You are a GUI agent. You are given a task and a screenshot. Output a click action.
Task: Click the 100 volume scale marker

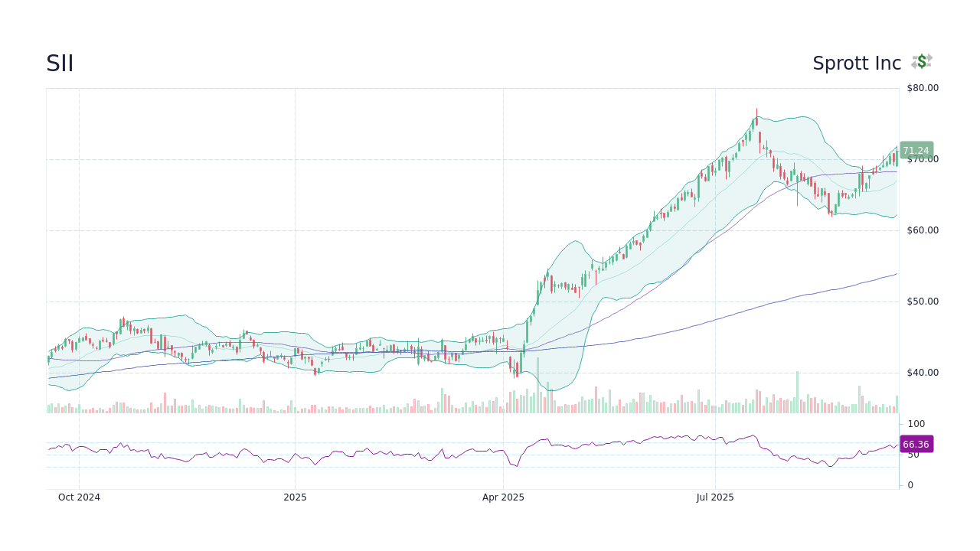click(916, 423)
